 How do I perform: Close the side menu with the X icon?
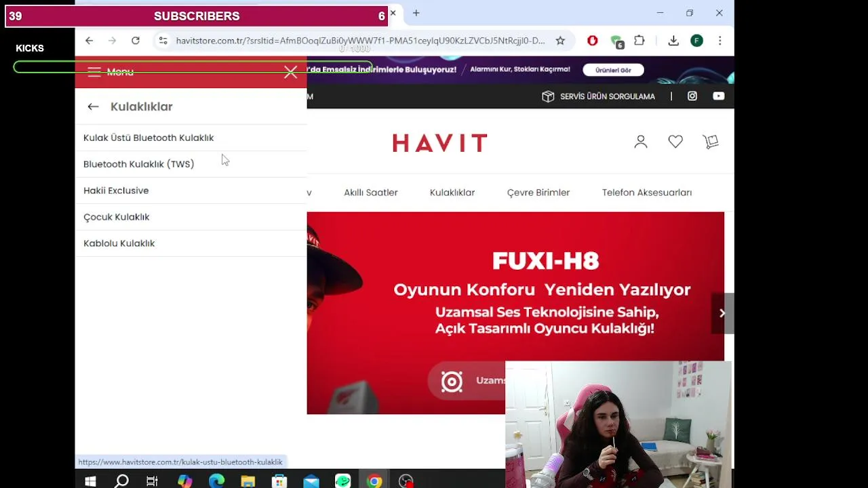tap(290, 73)
